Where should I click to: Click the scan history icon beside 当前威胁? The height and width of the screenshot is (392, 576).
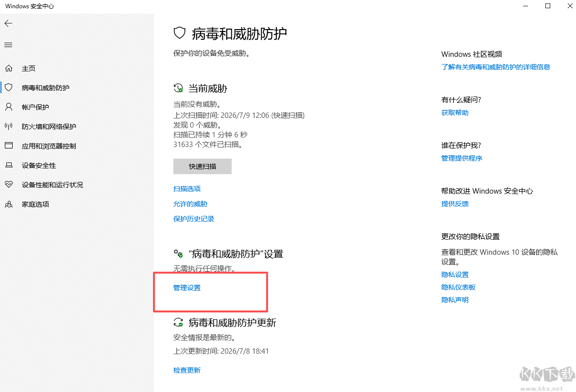pos(178,88)
